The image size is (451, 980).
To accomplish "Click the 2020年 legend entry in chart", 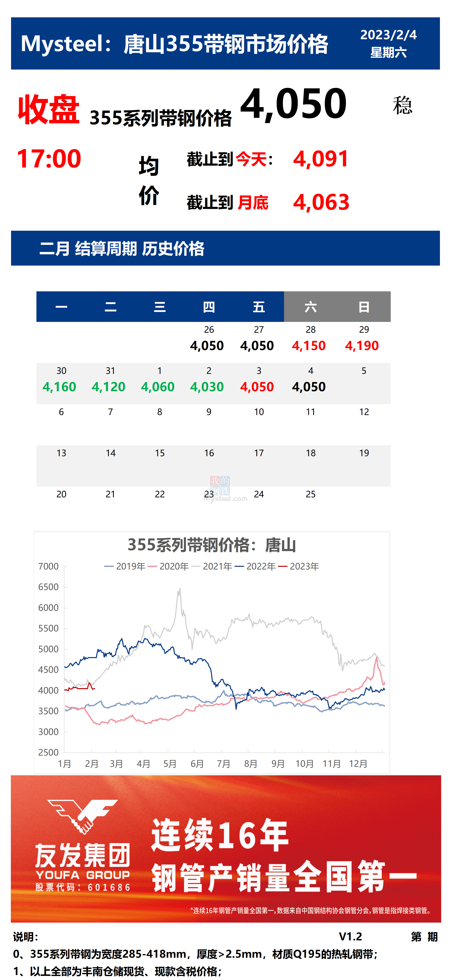I will 168,566.
